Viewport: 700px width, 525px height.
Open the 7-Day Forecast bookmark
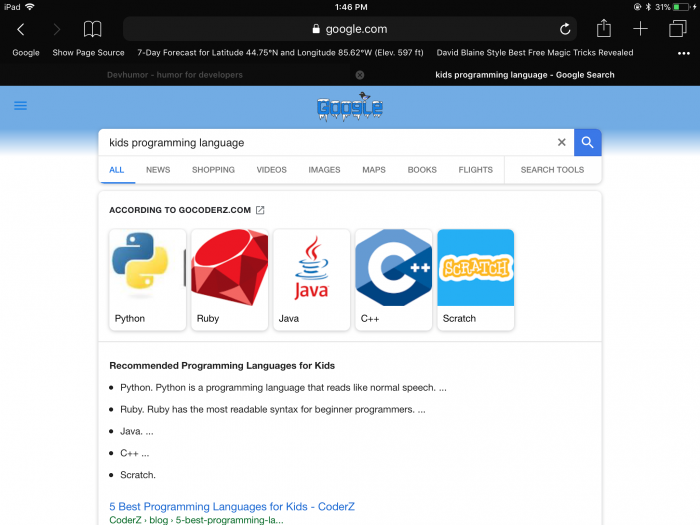point(280,53)
